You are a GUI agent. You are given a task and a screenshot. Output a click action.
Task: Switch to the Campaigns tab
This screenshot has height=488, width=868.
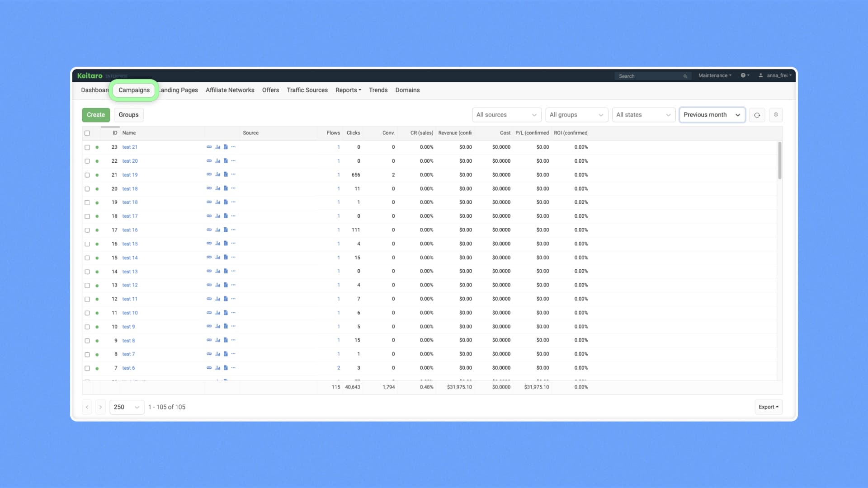click(134, 90)
